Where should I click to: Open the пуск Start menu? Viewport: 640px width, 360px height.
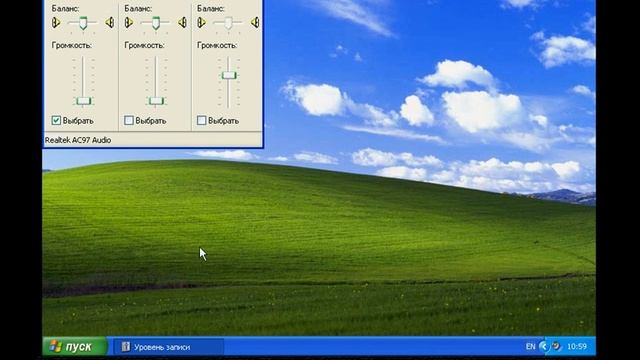tap(75, 347)
